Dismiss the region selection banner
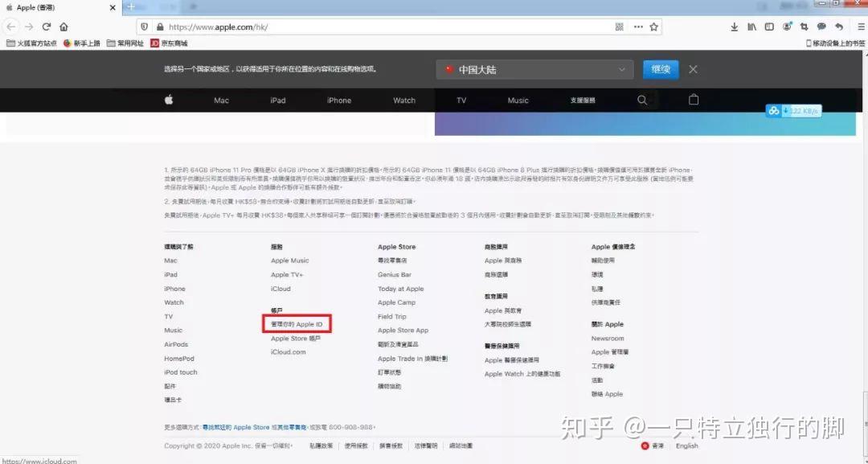 [x=693, y=69]
